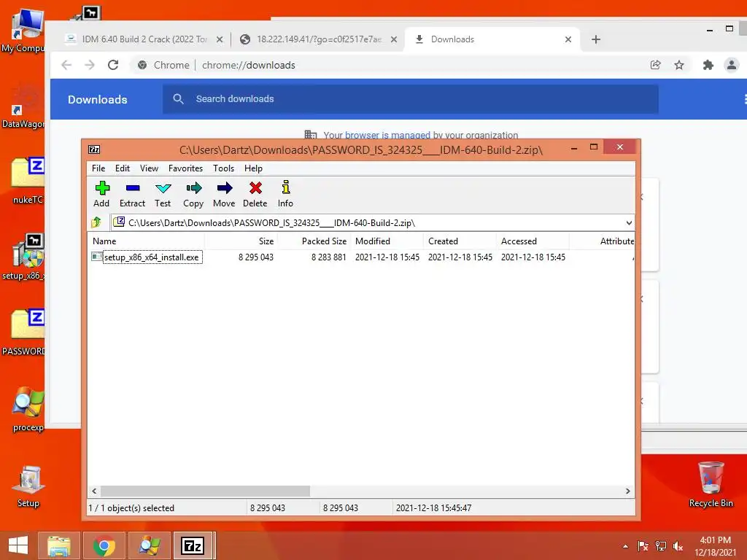This screenshot has width=747, height=560.
Task: Select the procexp desktop icon
Action: [28, 410]
